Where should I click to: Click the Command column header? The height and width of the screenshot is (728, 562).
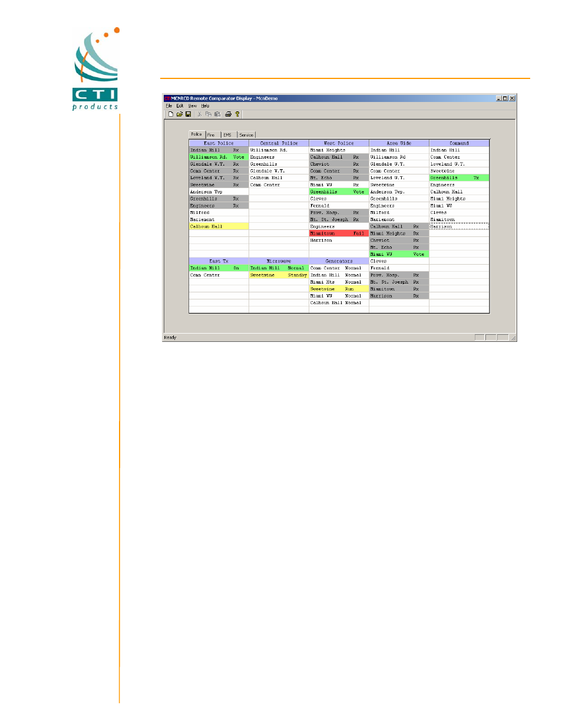(x=459, y=143)
